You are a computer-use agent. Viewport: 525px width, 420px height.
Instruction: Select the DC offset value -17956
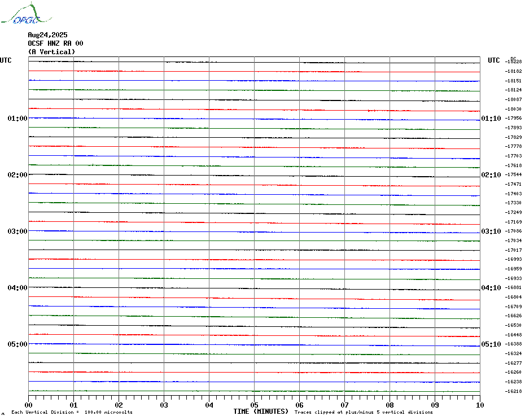coord(513,118)
